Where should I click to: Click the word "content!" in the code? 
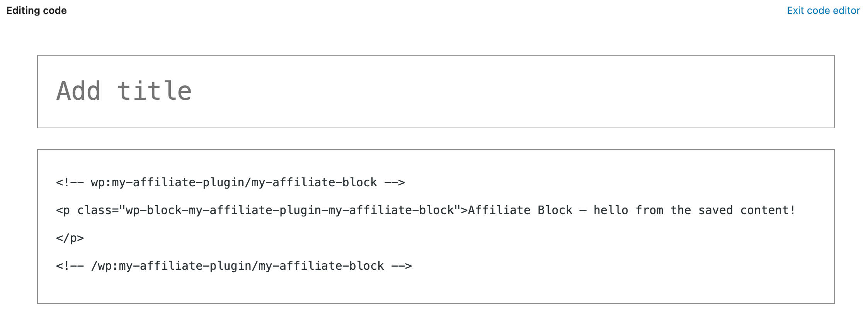(x=768, y=210)
